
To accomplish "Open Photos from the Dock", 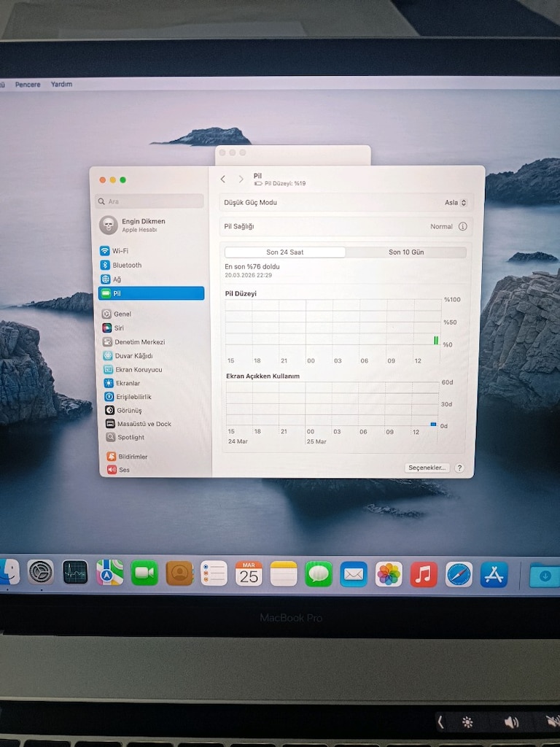I will (389, 574).
